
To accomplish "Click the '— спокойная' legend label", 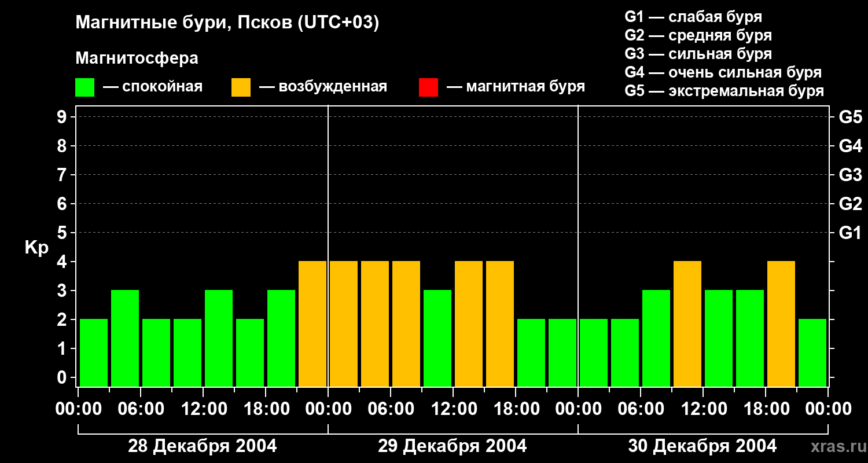I will coord(153,87).
